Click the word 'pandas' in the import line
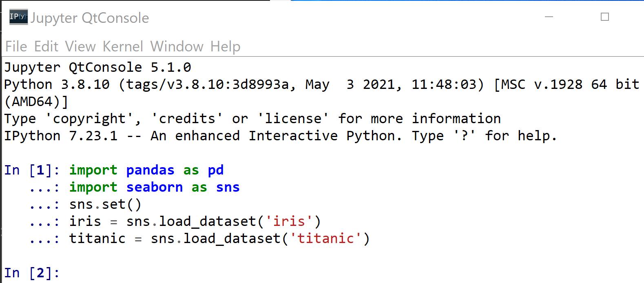 click(150, 170)
